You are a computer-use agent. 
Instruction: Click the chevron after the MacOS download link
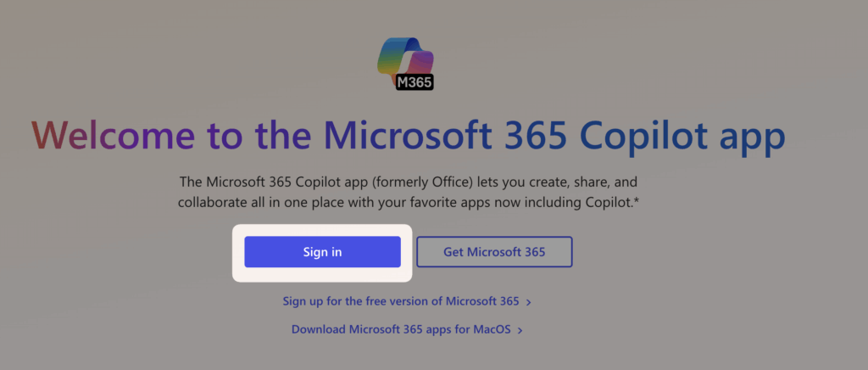pos(520,331)
